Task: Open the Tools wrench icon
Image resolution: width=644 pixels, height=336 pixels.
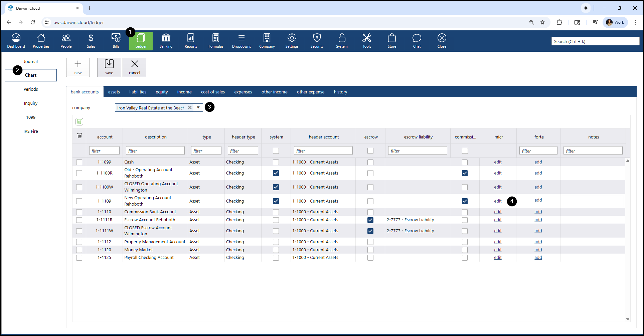Action: 367,41
